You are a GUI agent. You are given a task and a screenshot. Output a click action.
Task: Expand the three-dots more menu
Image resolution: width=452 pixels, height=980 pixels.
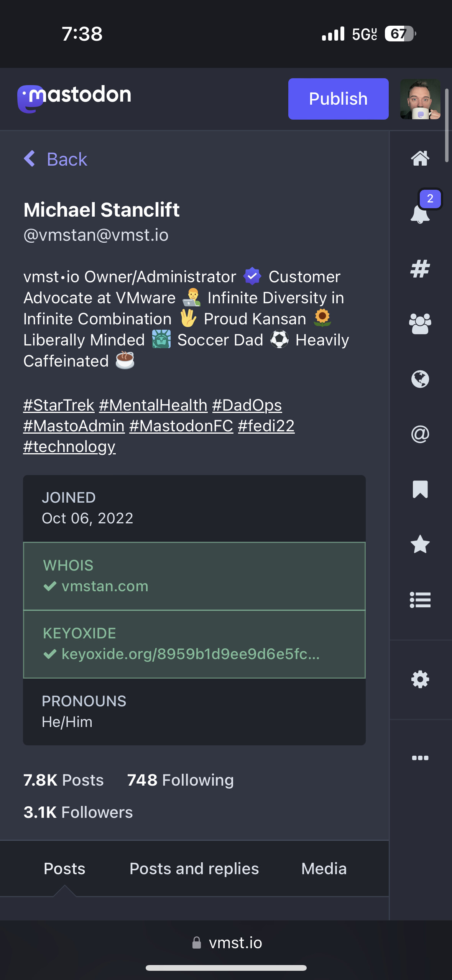(x=420, y=758)
